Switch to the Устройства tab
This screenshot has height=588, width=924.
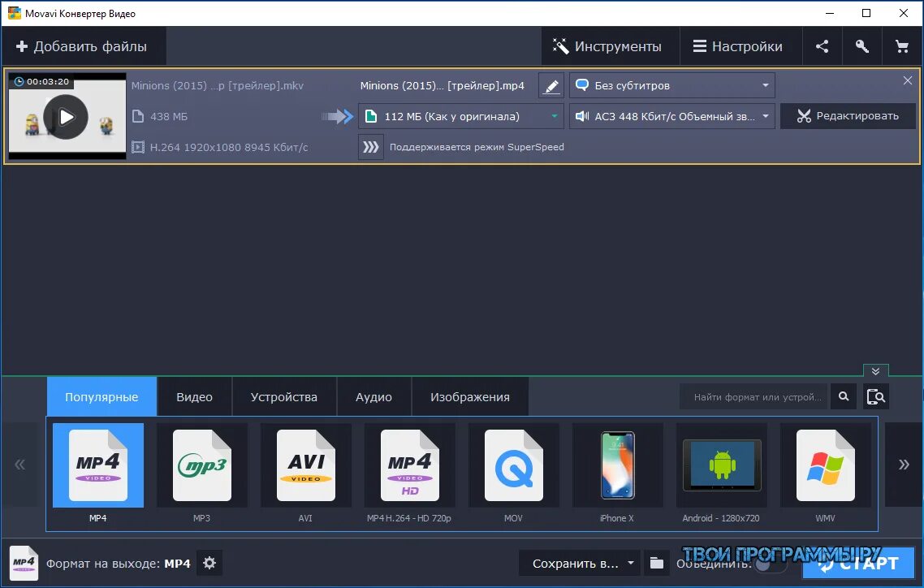[x=284, y=396]
